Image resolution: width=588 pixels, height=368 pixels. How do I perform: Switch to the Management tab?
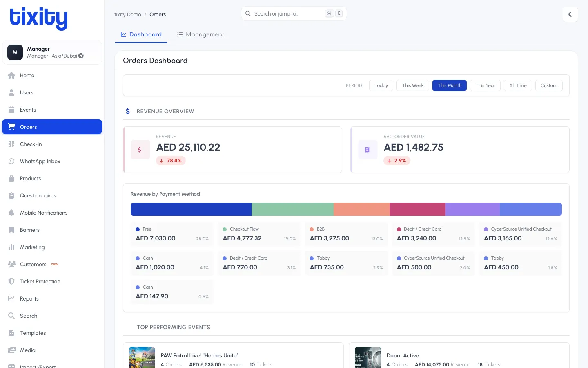[200, 34]
